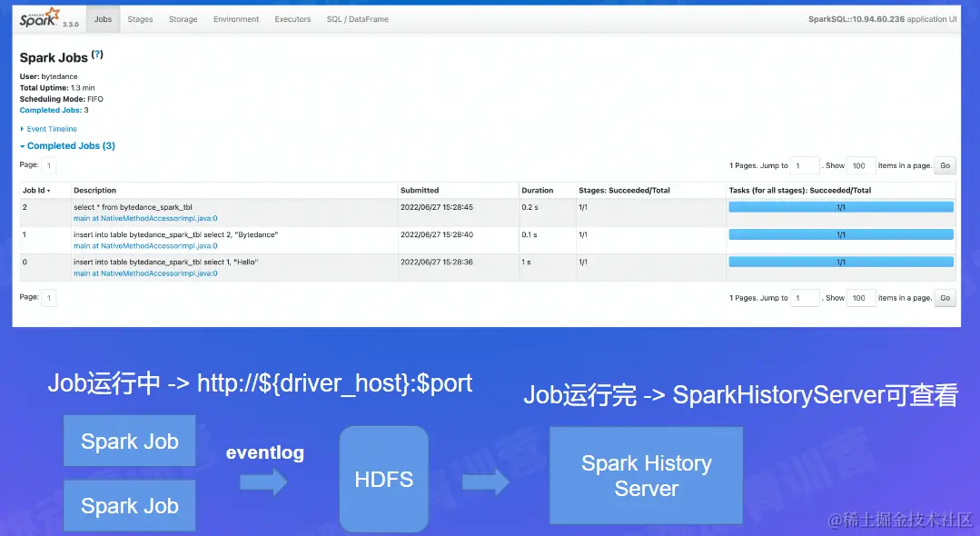
Task: Switch to SQL / DataFrame tab
Action: (x=358, y=19)
